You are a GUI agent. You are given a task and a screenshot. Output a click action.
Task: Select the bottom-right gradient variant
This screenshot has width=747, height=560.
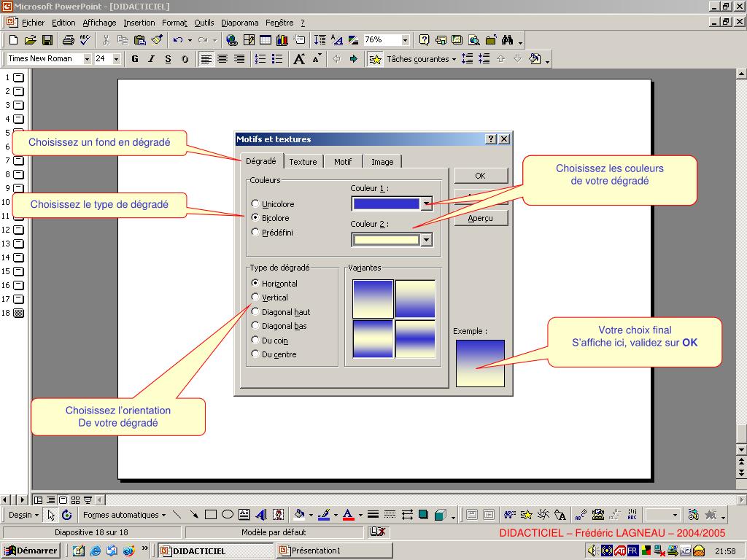[415, 338]
